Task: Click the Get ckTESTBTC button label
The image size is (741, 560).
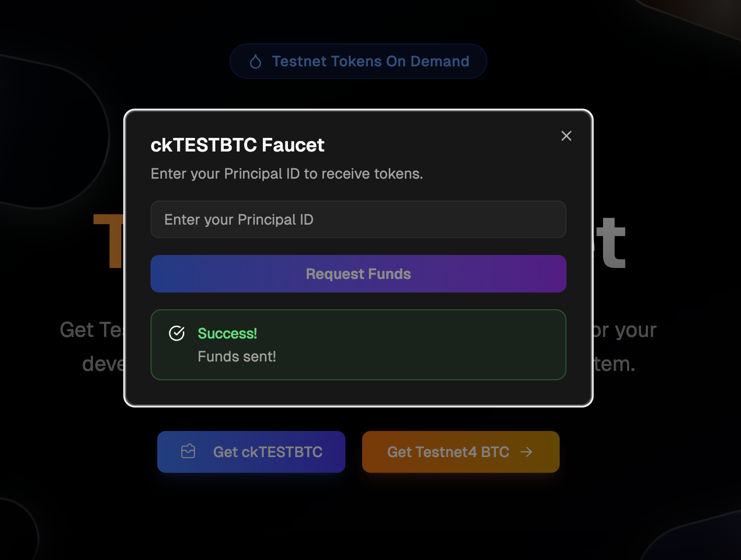Action: 268,452
